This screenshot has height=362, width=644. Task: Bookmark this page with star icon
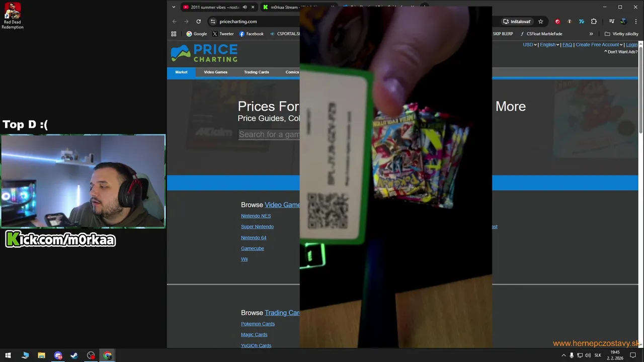pyautogui.click(x=540, y=22)
